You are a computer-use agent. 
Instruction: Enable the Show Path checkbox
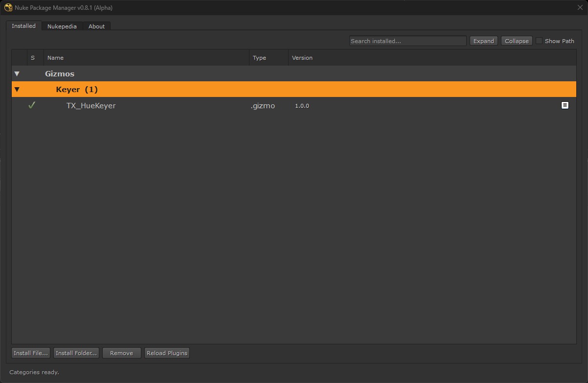click(539, 41)
